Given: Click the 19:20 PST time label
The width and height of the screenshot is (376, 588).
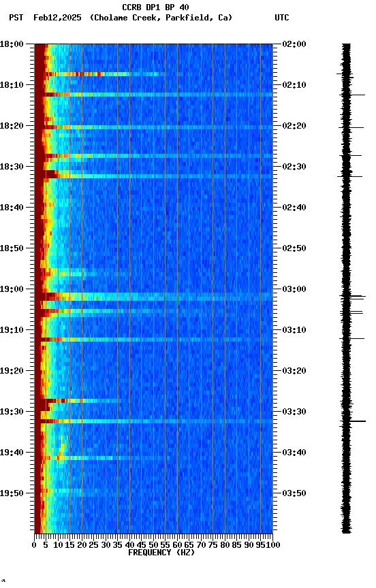Looking at the screenshot, I should [x=12, y=371].
